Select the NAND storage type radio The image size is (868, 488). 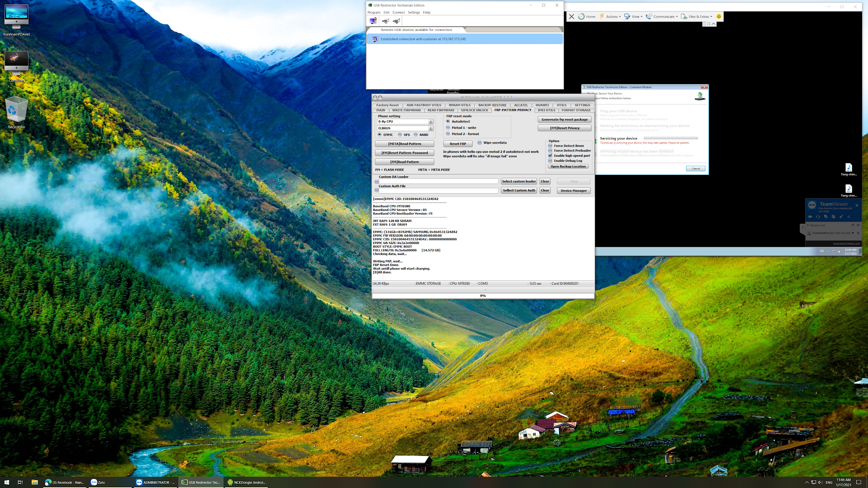coord(416,135)
